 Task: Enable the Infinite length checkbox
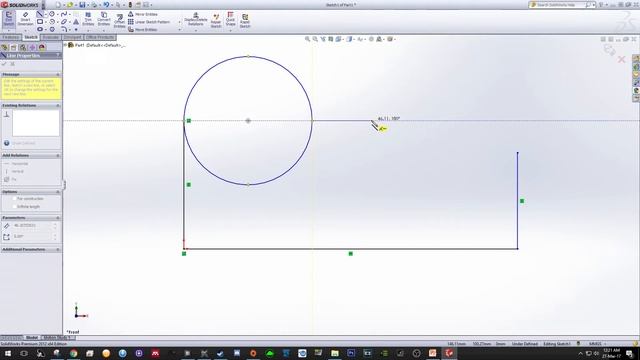point(14,207)
